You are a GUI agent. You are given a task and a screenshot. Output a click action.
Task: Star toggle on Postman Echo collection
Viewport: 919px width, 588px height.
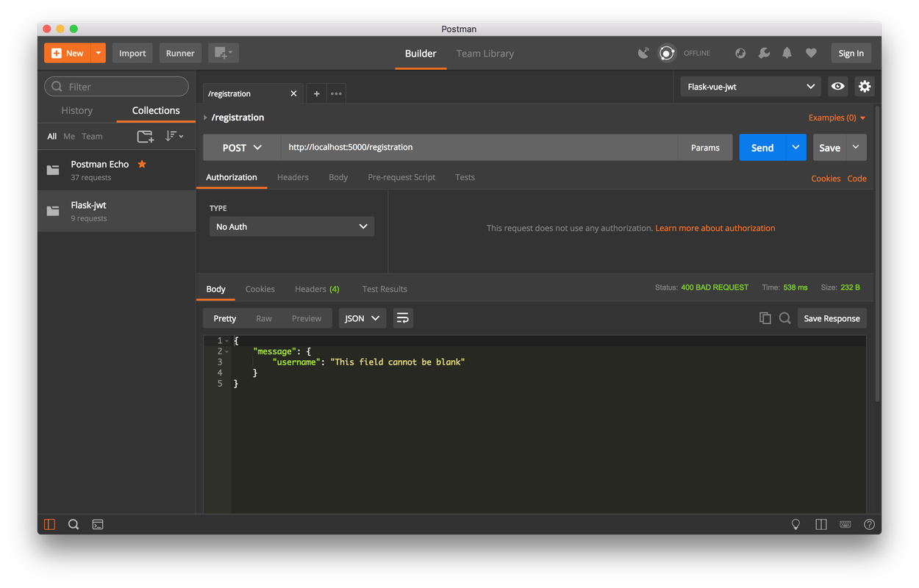142,164
